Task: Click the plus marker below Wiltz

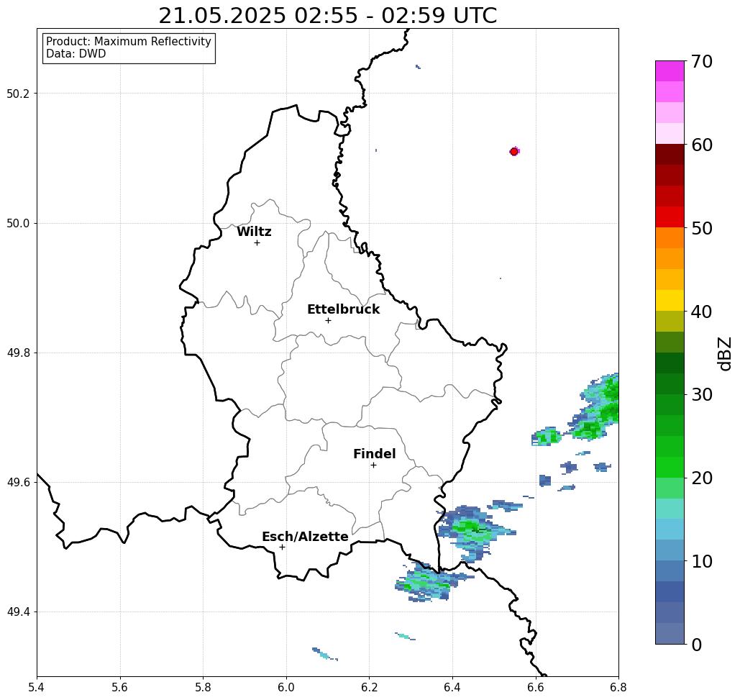Action: click(257, 242)
